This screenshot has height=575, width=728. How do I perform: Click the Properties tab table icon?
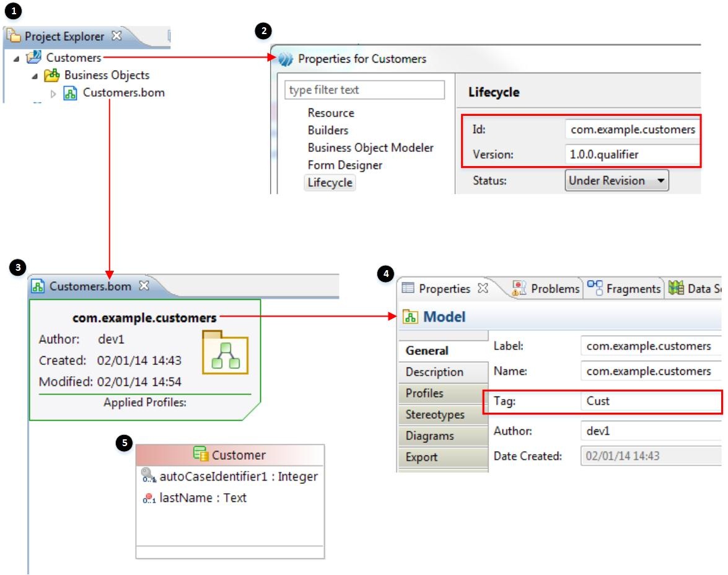pos(408,288)
